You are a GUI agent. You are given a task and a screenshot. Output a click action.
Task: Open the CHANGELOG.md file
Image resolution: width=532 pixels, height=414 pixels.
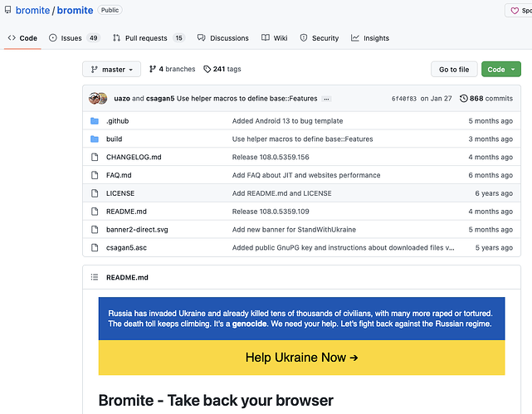click(x=134, y=157)
